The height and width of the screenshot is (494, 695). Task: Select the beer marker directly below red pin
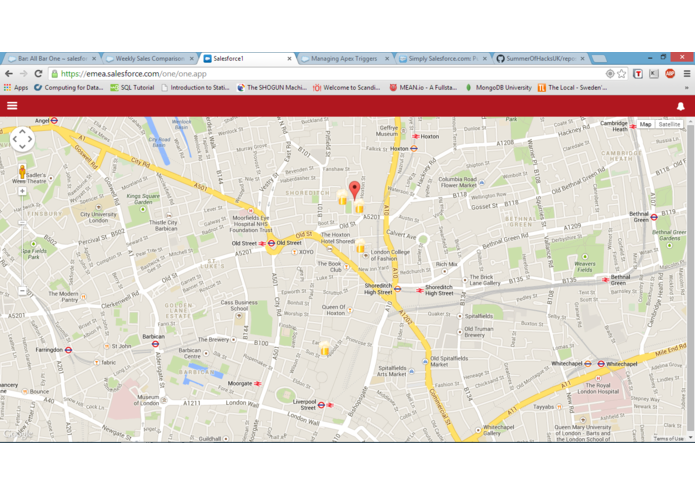point(359,206)
